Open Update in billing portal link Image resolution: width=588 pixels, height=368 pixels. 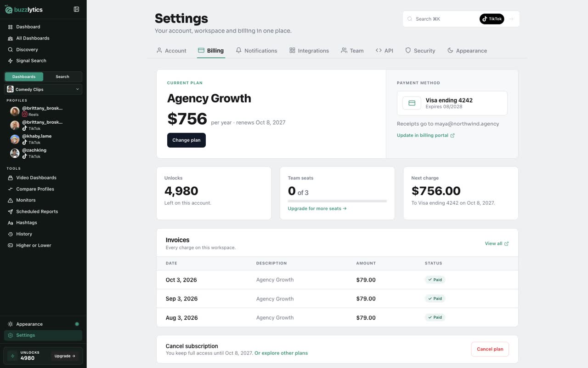click(x=426, y=135)
